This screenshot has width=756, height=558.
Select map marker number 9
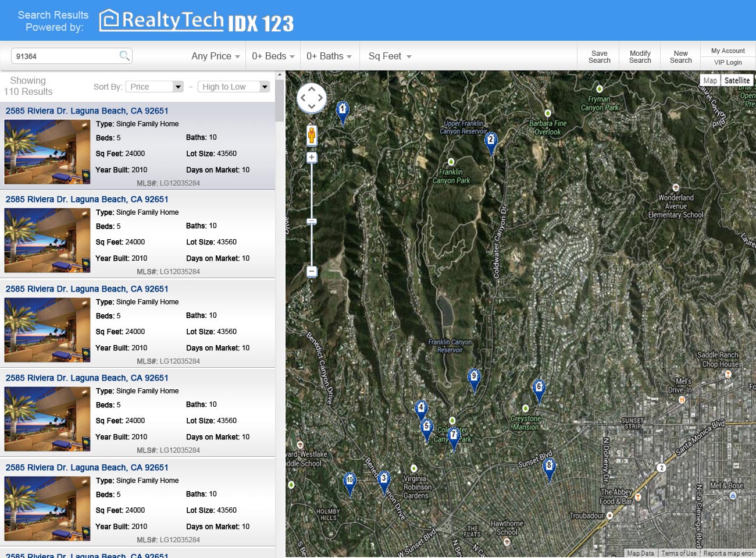click(474, 380)
